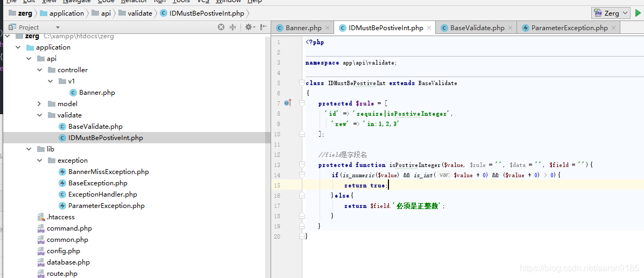Fold the class block at line 5
The image size is (644, 278).
pos(302,83)
